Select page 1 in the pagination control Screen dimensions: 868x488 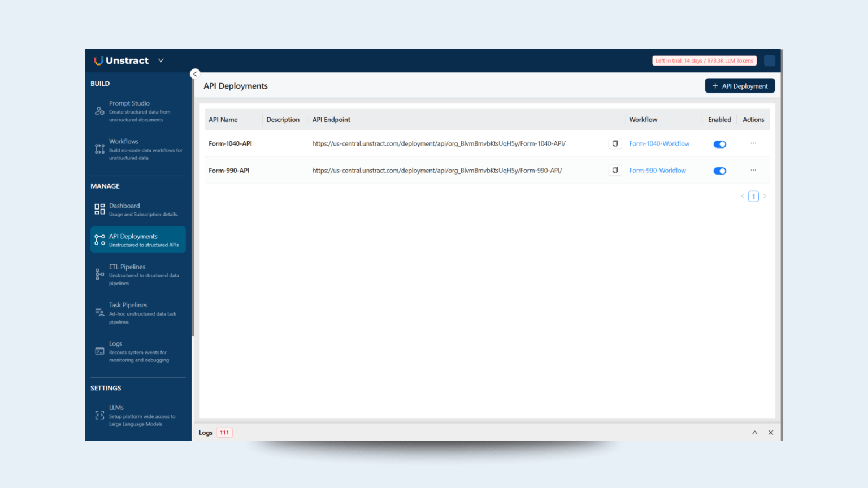(x=753, y=196)
